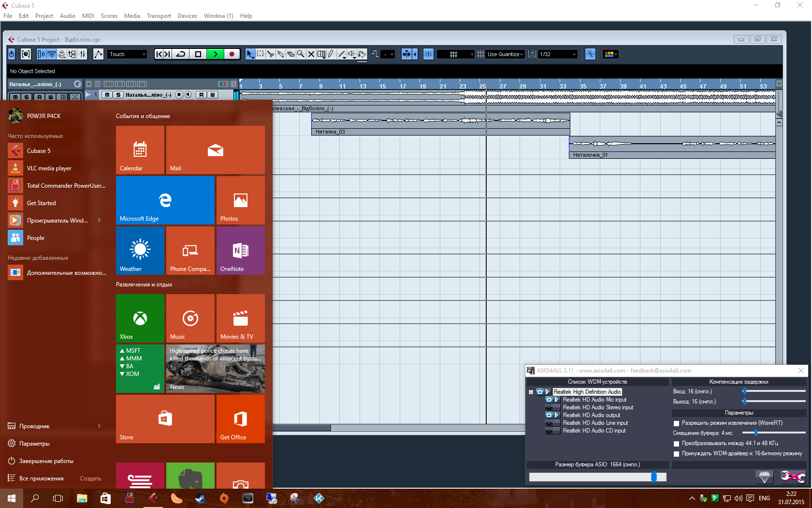This screenshot has width=812, height=508.
Task: Toggle the Activate Project power button
Action: 12,54
